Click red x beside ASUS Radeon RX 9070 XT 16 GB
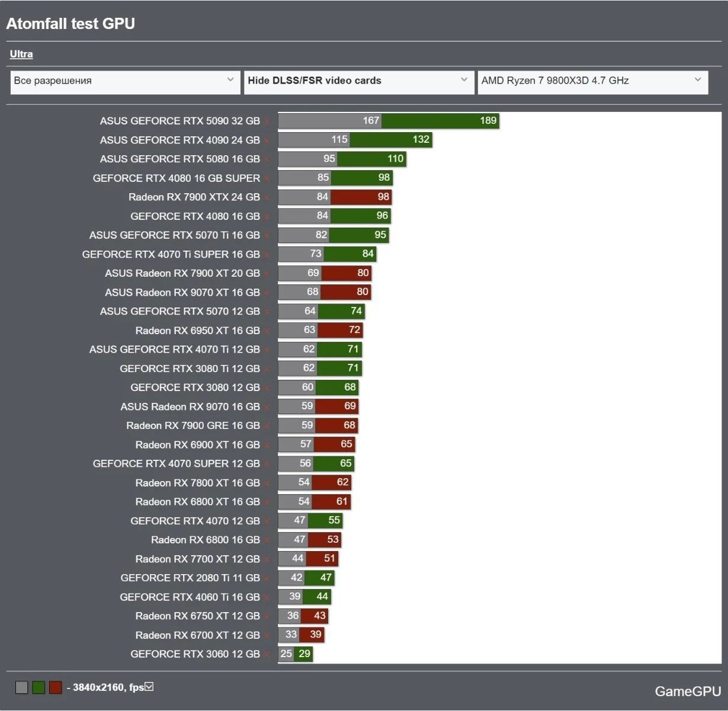Image resolution: width=728 pixels, height=711 pixels. (x=267, y=293)
